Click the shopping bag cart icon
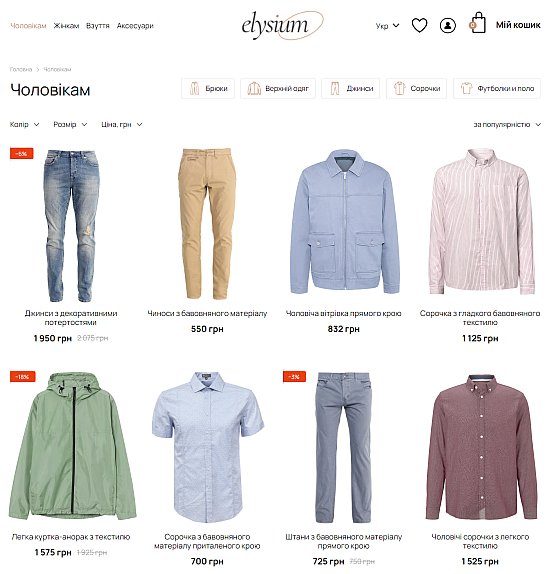Image resolution: width=551 pixels, height=574 pixels. [477, 23]
